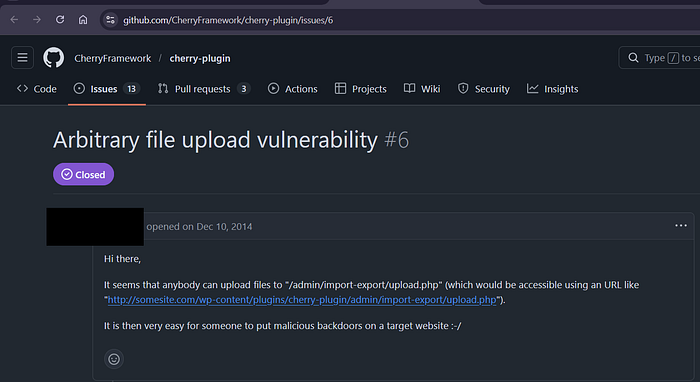Add a reaction with the smiley icon
The image size is (700, 382).
pyautogui.click(x=114, y=359)
